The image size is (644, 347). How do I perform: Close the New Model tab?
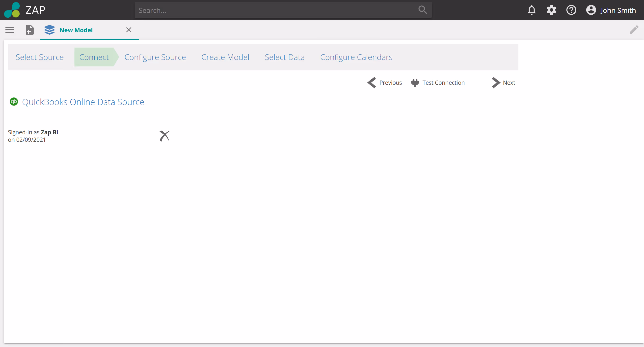129,30
